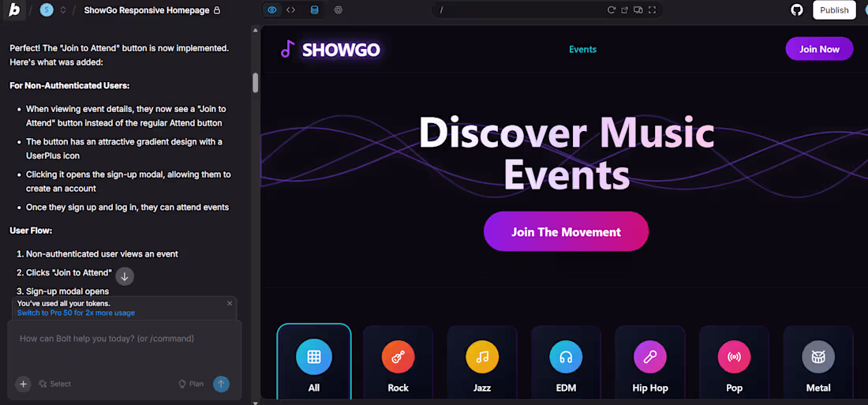Select the EDM category card
Screen dimensions: 868x405
click(x=566, y=363)
